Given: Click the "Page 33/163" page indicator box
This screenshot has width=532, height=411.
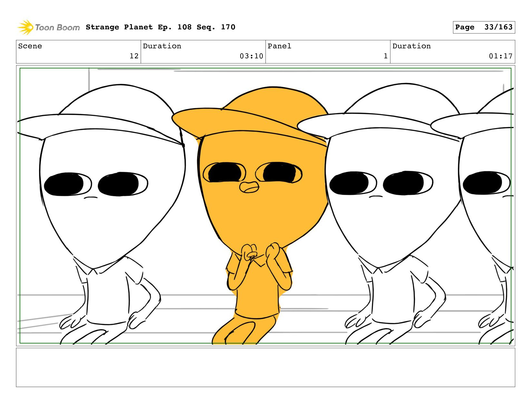Looking at the screenshot, I should coord(484,27).
